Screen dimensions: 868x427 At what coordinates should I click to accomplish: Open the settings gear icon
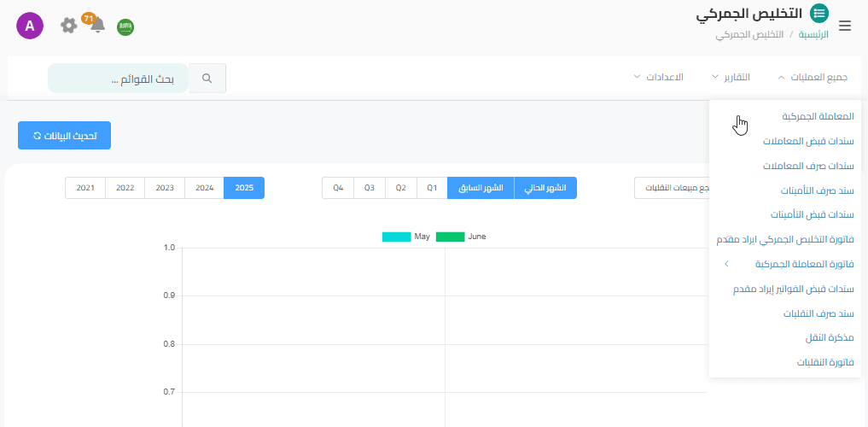pos(69,26)
